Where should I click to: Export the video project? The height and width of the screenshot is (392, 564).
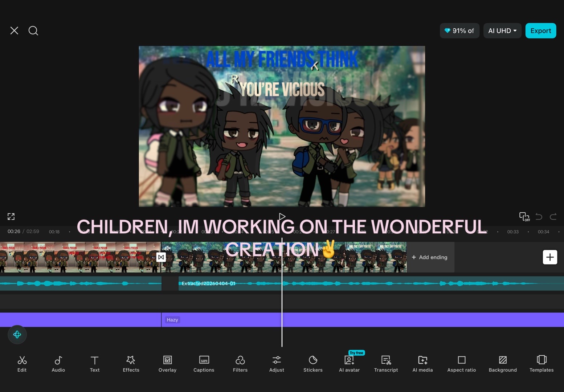540,30
